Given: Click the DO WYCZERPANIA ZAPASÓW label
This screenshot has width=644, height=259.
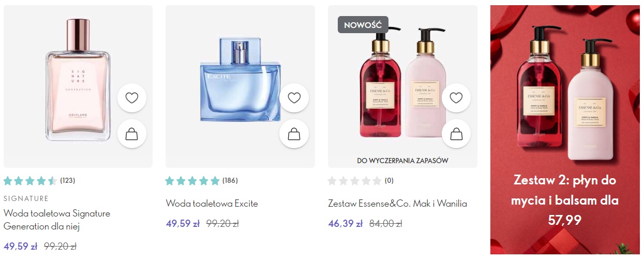Looking at the screenshot, I should (x=402, y=161).
